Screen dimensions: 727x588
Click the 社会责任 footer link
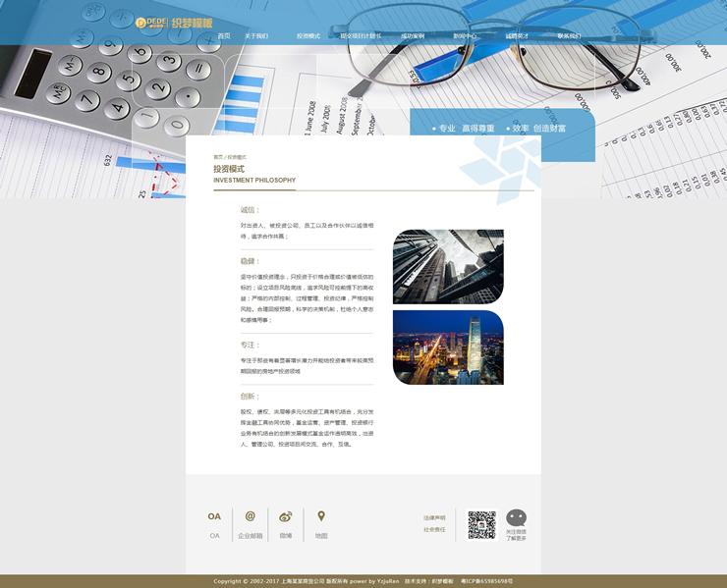434,529
